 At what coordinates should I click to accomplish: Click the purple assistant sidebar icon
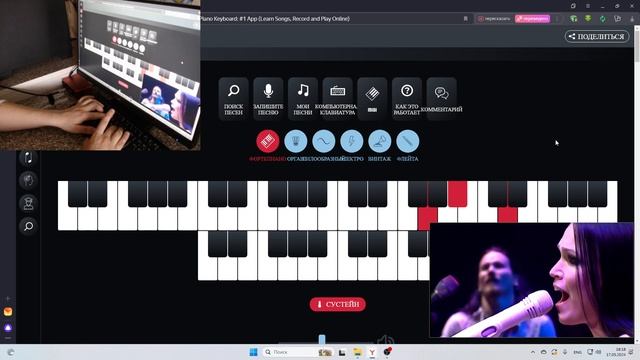point(8,327)
